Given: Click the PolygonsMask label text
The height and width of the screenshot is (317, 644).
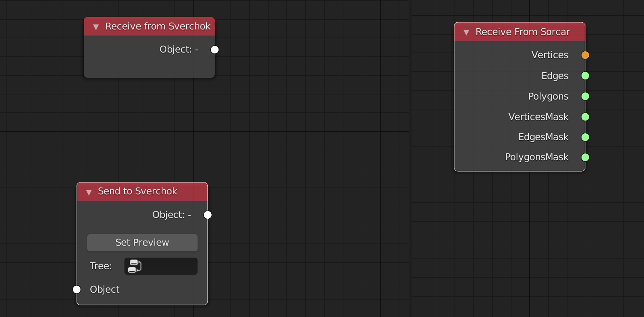Looking at the screenshot, I should pos(537,157).
